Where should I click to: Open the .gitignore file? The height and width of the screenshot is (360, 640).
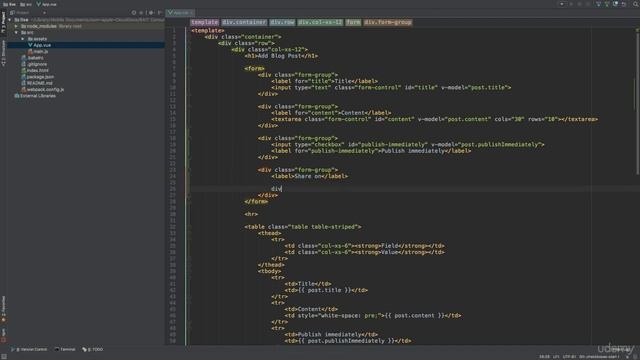37,64
